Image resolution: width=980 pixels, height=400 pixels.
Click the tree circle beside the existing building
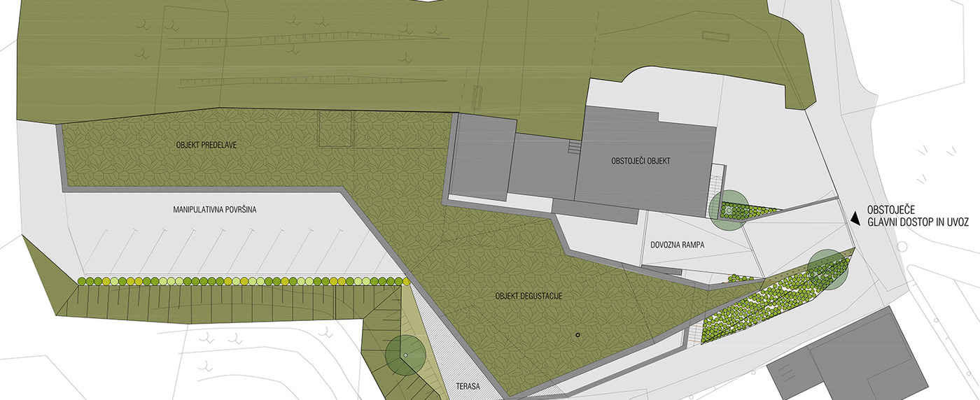click(x=727, y=210)
